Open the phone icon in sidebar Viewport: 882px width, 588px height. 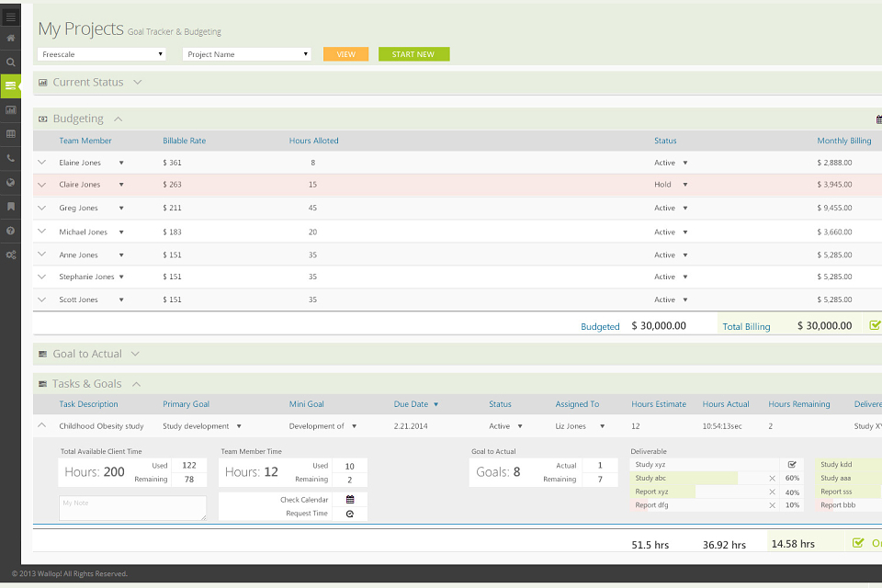[10, 158]
